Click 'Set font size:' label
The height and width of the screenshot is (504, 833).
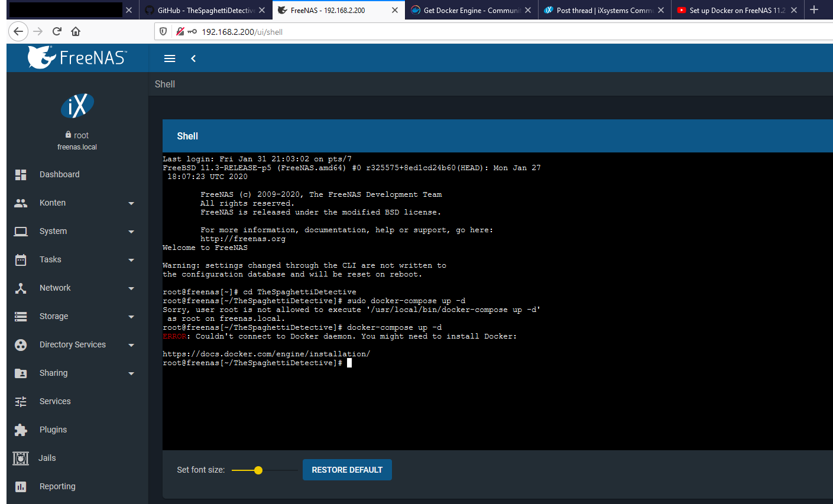tap(201, 470)
